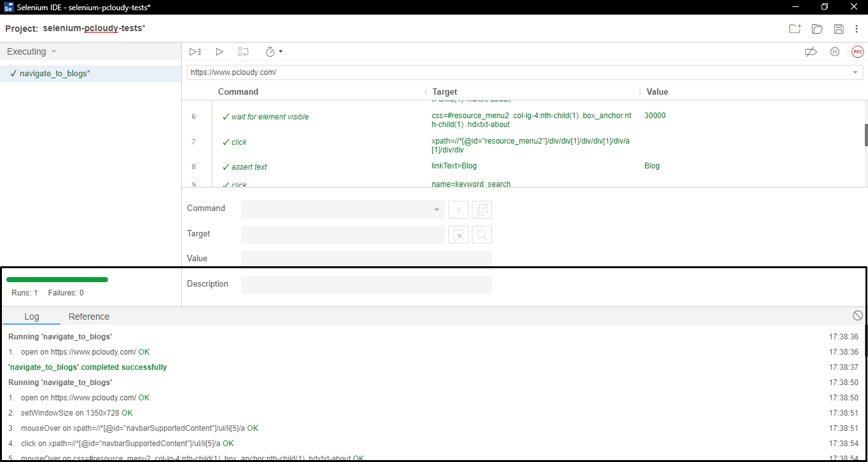Open test execution speed dropdown
Viewport: 868px width, 462px height.
(x=273, y=51)
